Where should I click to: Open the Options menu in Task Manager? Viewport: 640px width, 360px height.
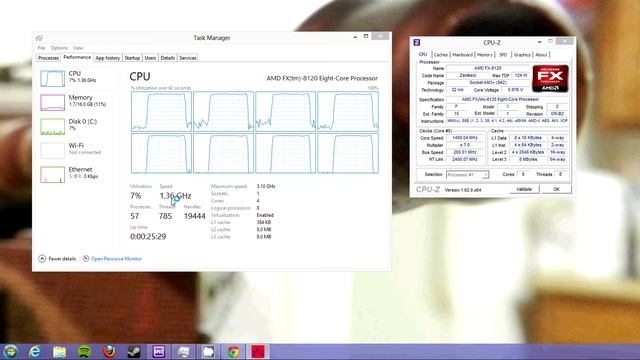pos(59,48)
